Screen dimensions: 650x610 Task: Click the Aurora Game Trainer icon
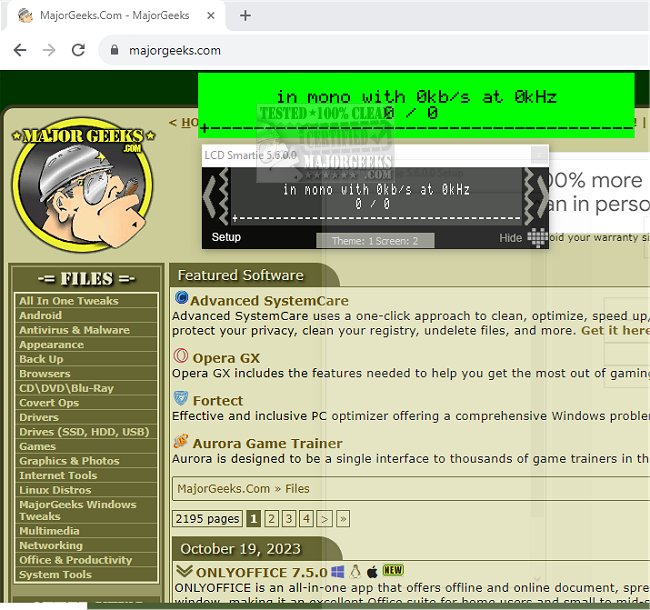point(181,441)
